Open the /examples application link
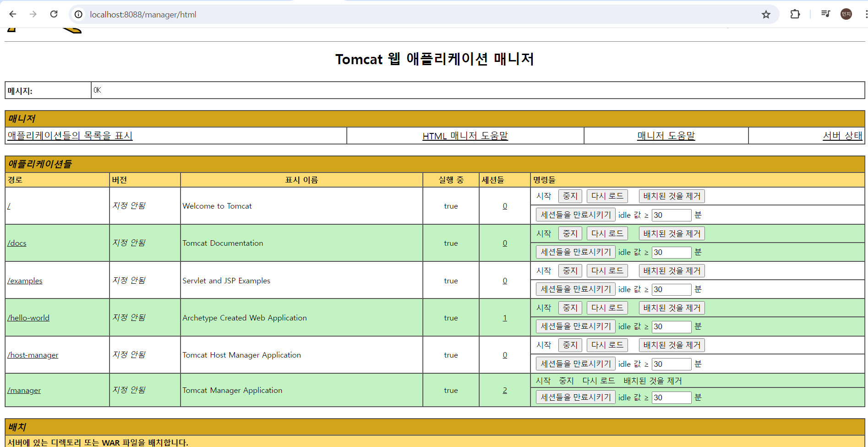The width and height of the screenshot is (868, 447). (x=25, y=281)
